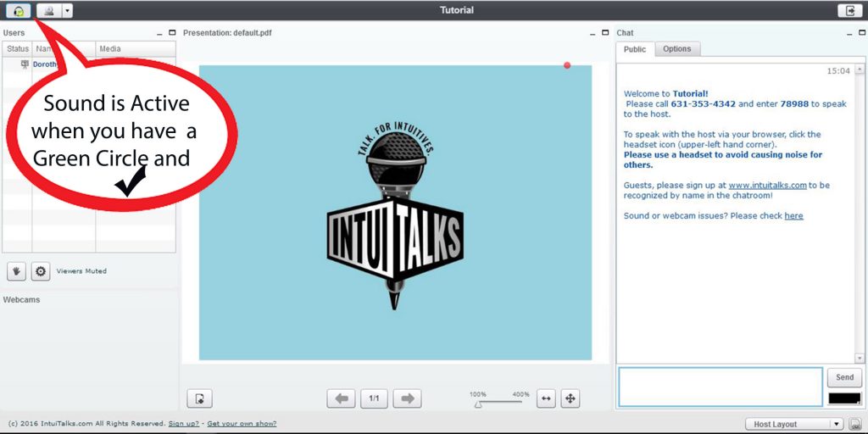Maximize the Presentation panel
868x434 pixels.
606,33
